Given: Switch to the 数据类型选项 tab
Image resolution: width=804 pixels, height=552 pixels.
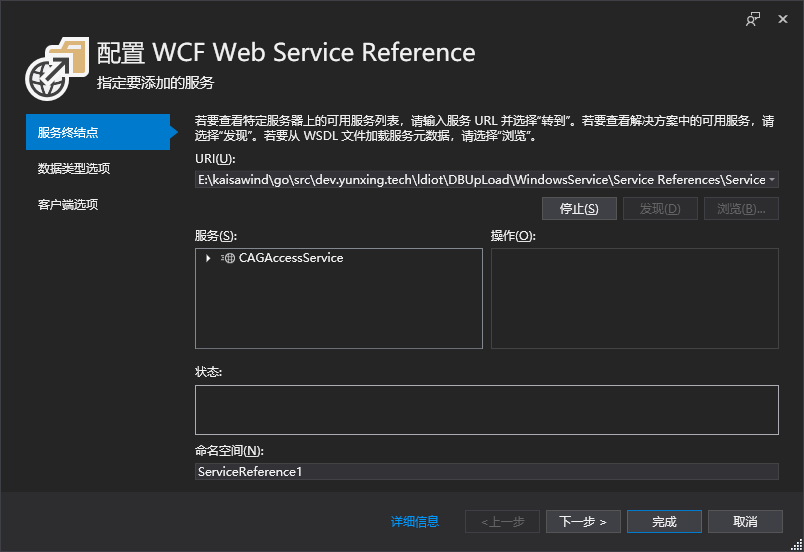Looking at the screenshot, I should [x=74, y=169].
